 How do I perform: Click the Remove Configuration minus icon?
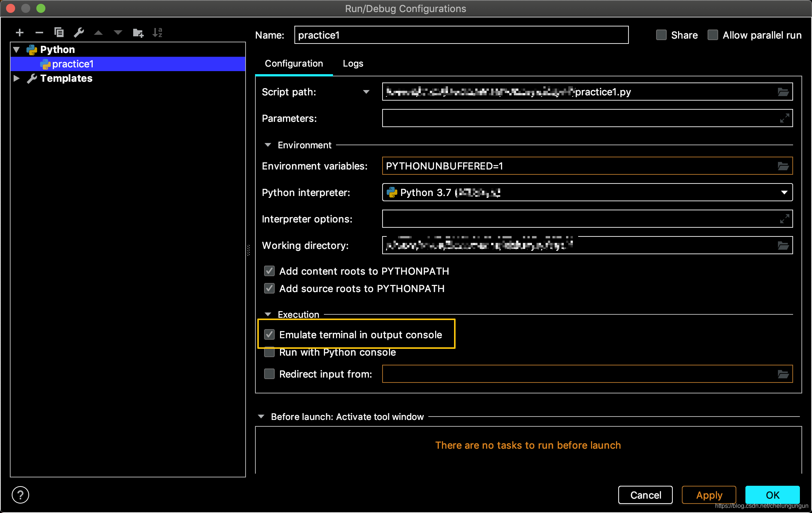click(39, 33)
